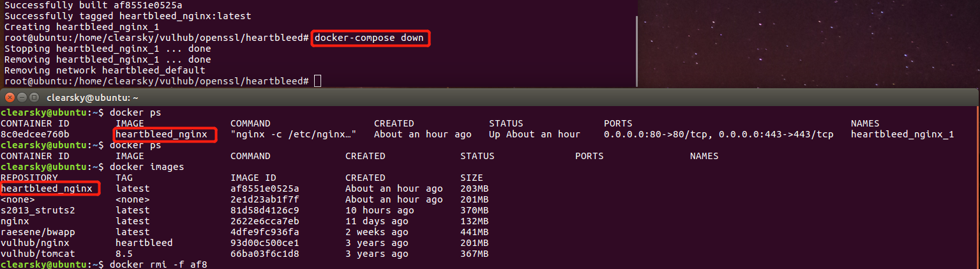Minimize the clearsky@ubuntu terminal window

20,97
